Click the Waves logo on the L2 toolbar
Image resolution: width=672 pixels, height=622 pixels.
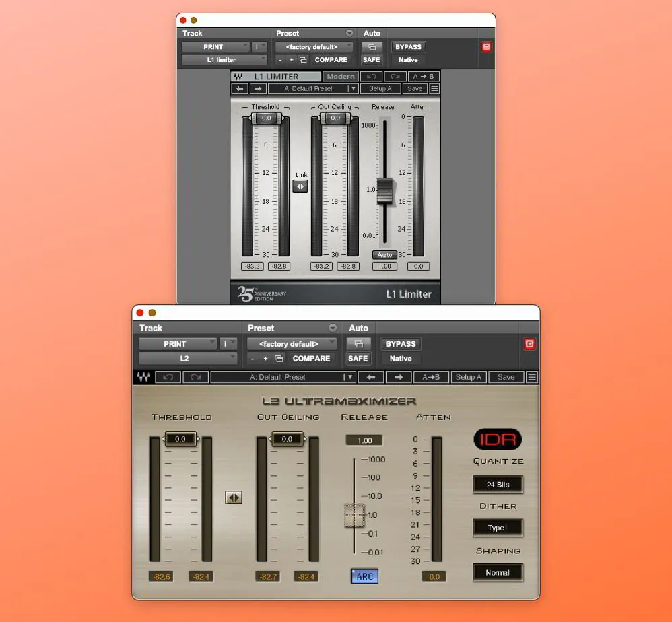pyautogui.click(x=143, y=377)
